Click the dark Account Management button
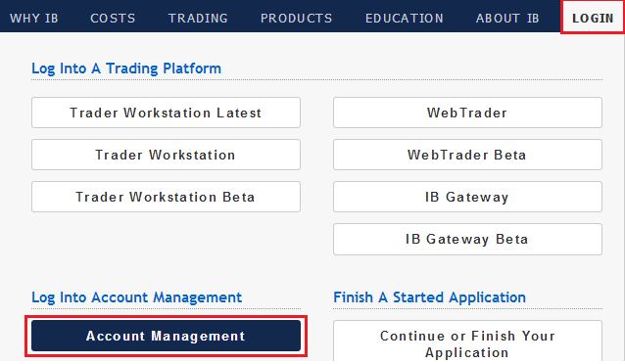The image size is (625, 364). (166, 336)
